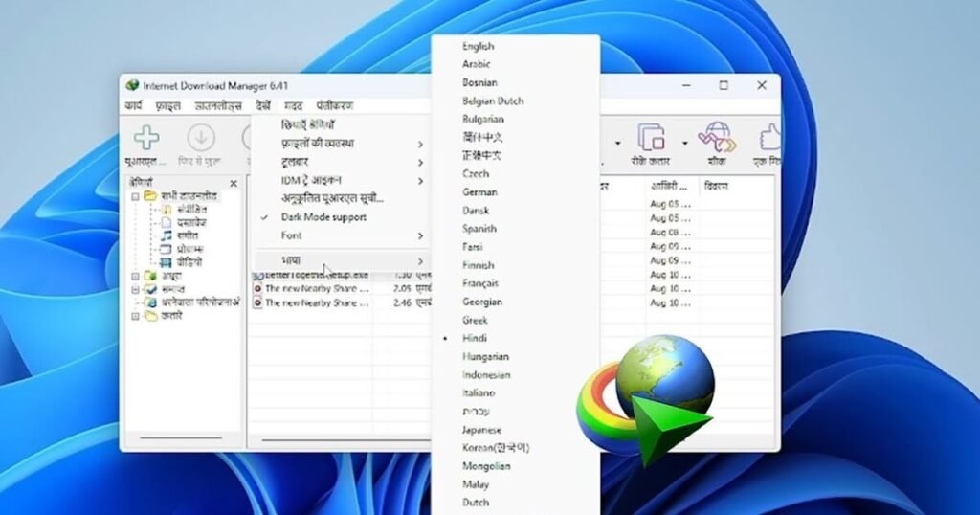Click the categories panel horizontal scrollbar
980x515 pixels.
tap(181, 438)
